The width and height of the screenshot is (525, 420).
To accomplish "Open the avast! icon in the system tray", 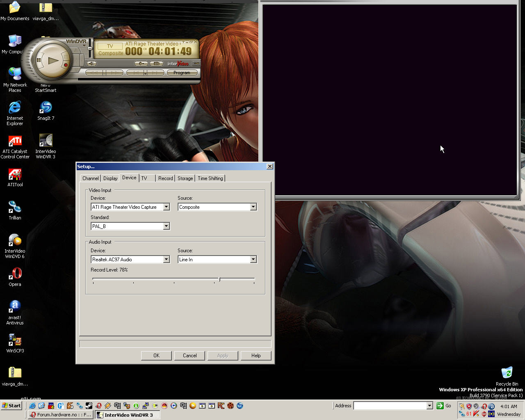I will pyautogui.click(x=491, y=406).
